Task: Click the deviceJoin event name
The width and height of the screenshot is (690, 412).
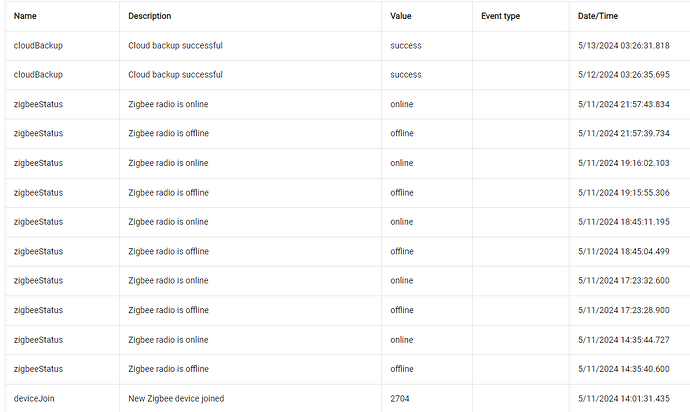Action: click(x=34, y=398)
